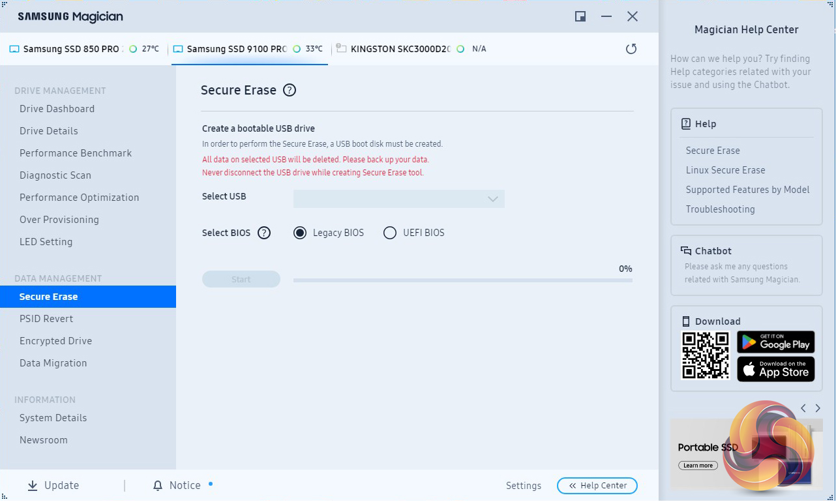Click the Portable SSD Learn more banner
836x504 pixels.
[698, 466]
